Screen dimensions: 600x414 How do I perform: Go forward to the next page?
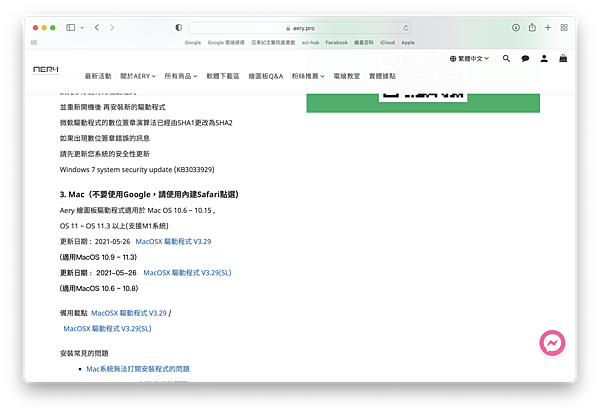click(112, 28)
